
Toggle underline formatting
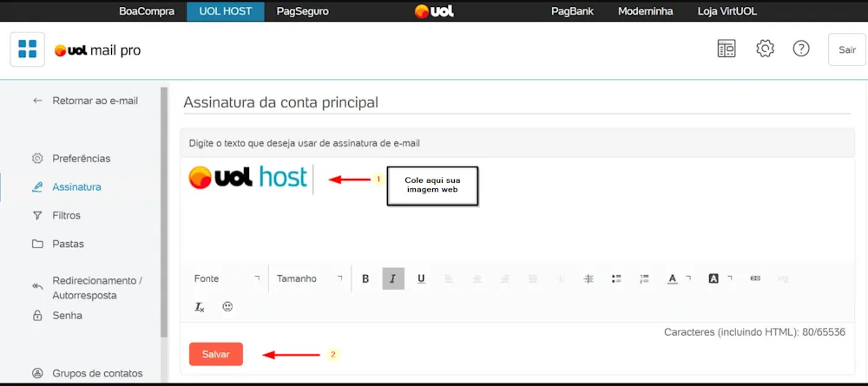tap(421, 278)
